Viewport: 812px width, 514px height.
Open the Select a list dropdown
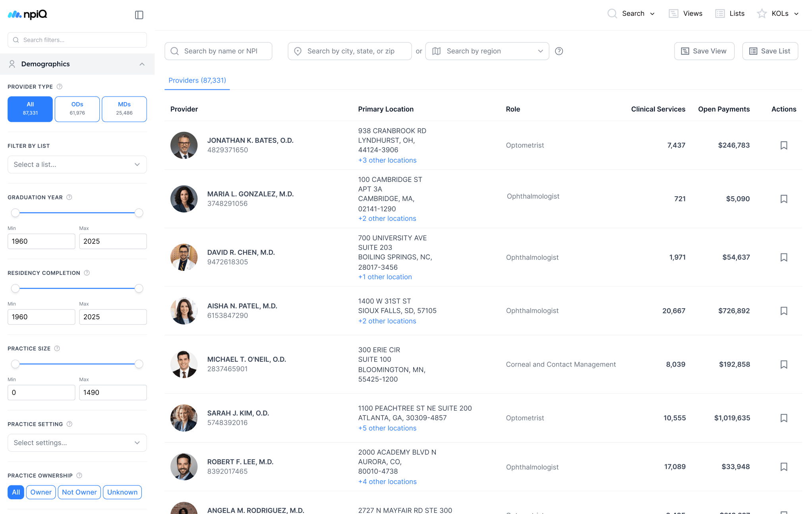tap(77, 164)
